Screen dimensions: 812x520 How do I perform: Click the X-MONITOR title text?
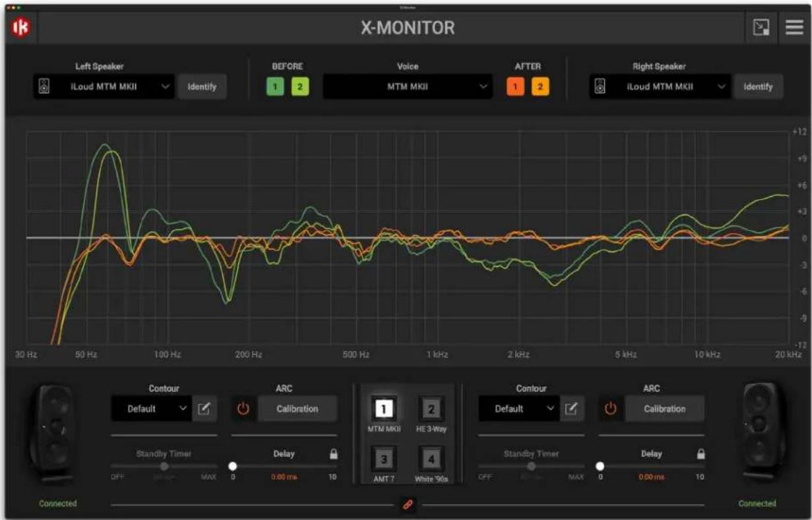point(407,28)
